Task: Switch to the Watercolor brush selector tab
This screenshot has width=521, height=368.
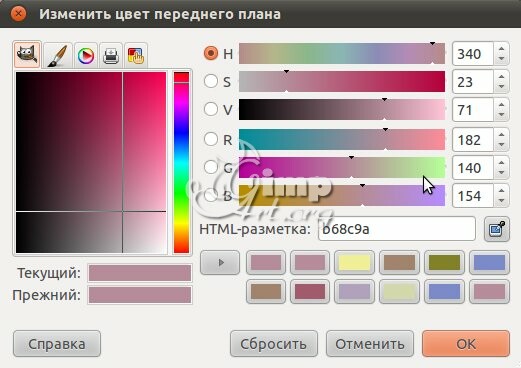Action: pyautogui.click(x=57, y=55)
